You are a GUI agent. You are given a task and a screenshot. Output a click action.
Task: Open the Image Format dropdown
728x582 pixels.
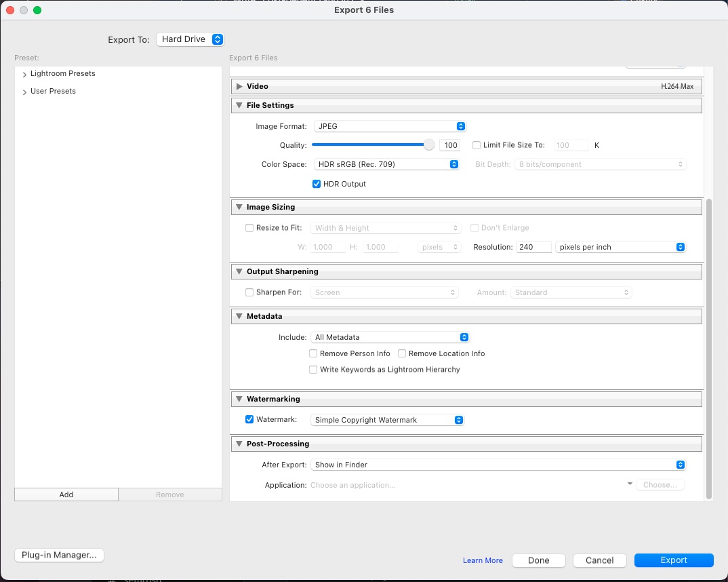390,126
